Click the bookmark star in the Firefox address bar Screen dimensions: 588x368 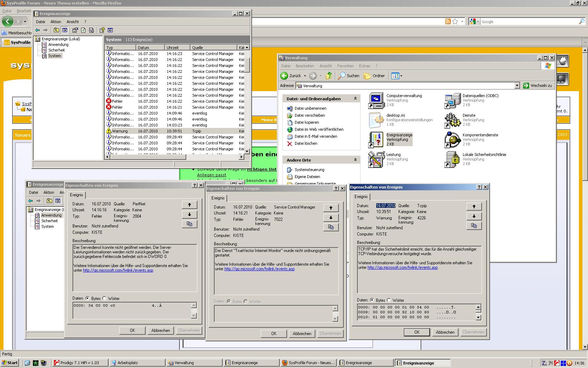(x=455, y=22)
